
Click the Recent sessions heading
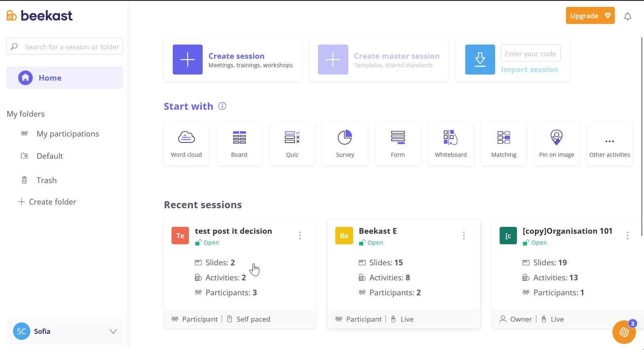pos(203,205)
